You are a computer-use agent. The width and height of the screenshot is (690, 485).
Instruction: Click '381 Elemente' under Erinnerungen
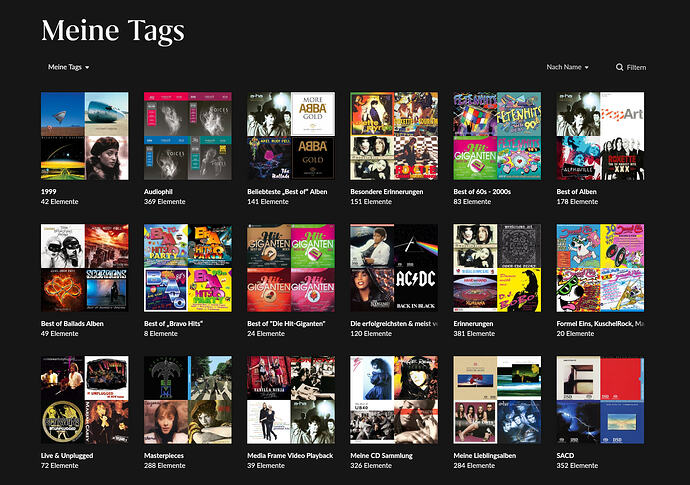(474, 334)
